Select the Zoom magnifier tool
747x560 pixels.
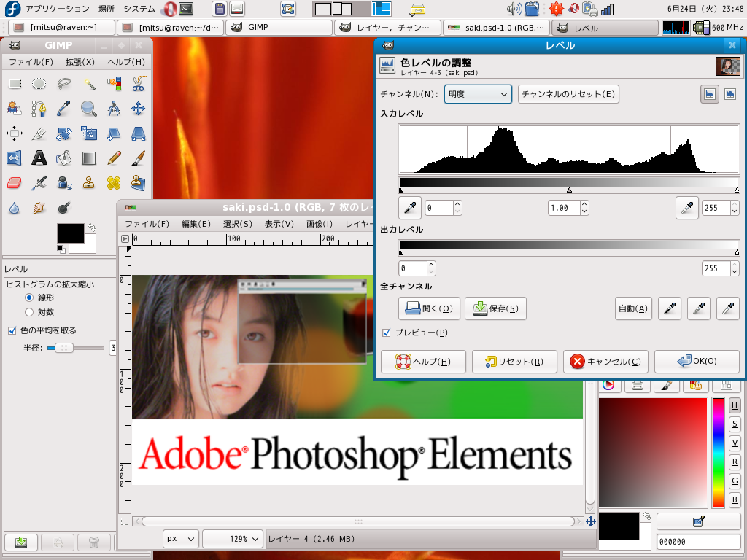[89, 109]
